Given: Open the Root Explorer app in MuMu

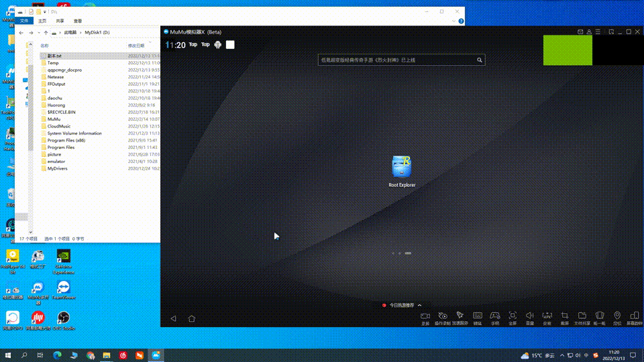Looking at the screenshot, I should (402, 171).
